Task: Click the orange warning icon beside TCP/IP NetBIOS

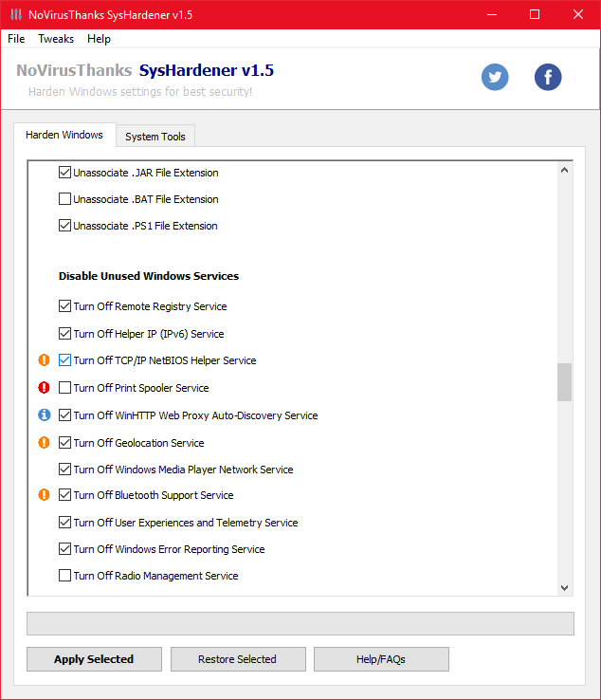Action: point(44,360)
